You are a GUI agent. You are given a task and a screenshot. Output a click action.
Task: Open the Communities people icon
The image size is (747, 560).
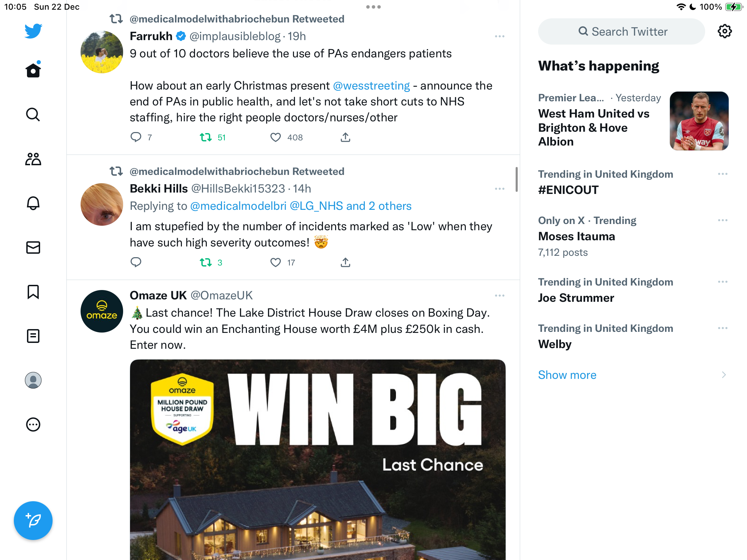[x=33, y=159]
